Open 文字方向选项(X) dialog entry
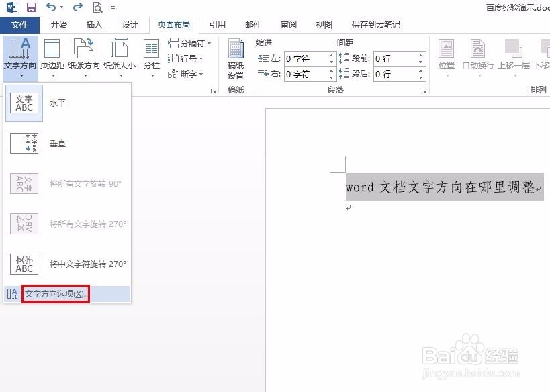 (55, 294)
